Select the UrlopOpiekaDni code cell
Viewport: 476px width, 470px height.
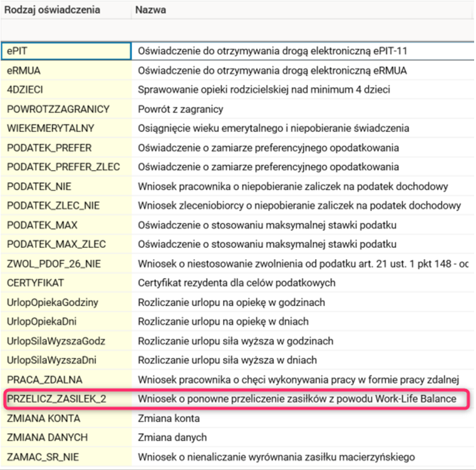(66, 322)
